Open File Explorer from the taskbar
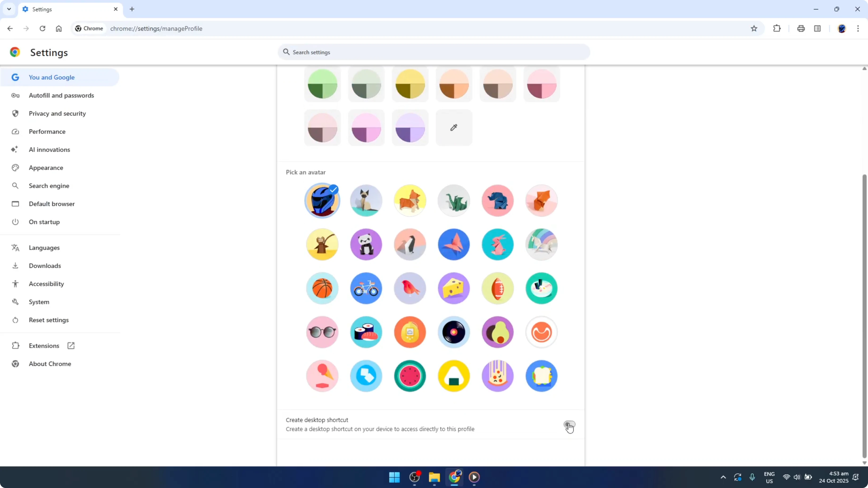This screenshot has width=868, height=488. coord(434,477)
